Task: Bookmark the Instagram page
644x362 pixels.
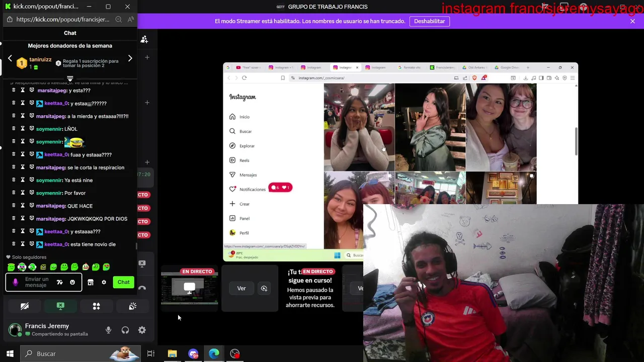Action: click(283, 78)
